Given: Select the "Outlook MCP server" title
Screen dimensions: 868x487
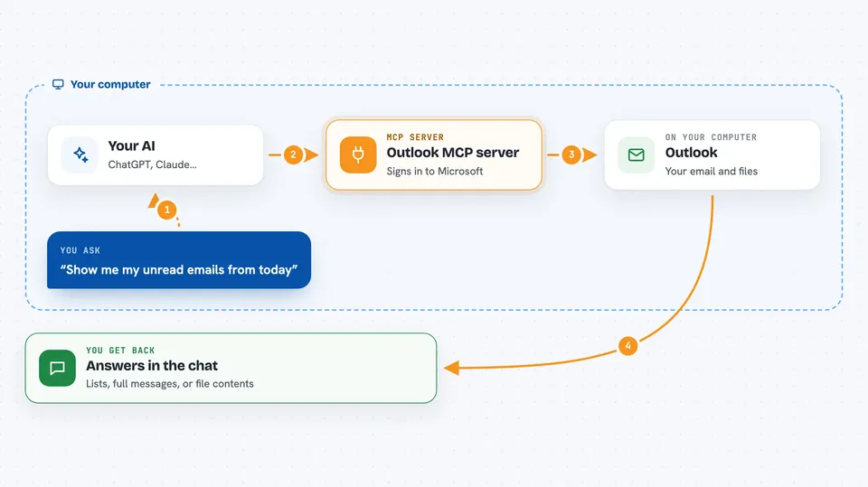Looking at the screenshot, I should [x=453, y=152].
